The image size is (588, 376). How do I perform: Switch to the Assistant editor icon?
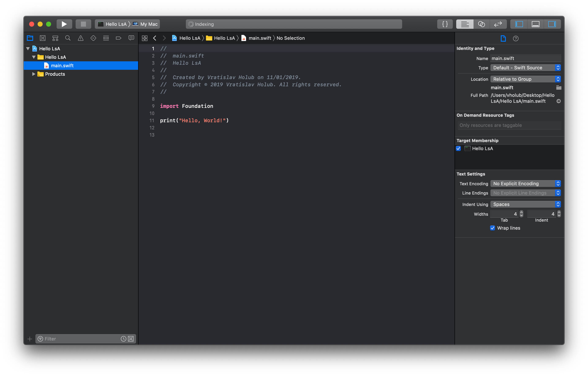(x=481, y=24)
